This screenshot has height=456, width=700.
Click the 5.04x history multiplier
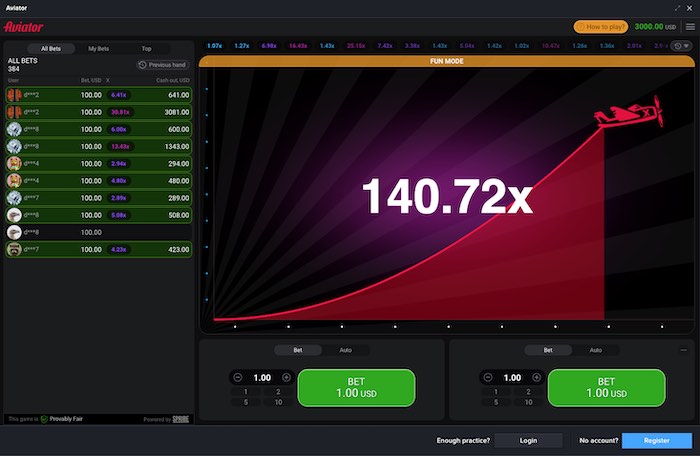tap(467, 46)
